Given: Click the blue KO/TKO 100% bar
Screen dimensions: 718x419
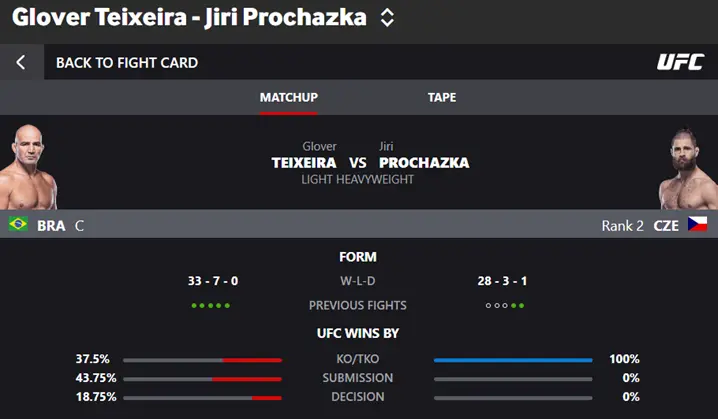Looking at the screenshot, I should coord(513,360).
